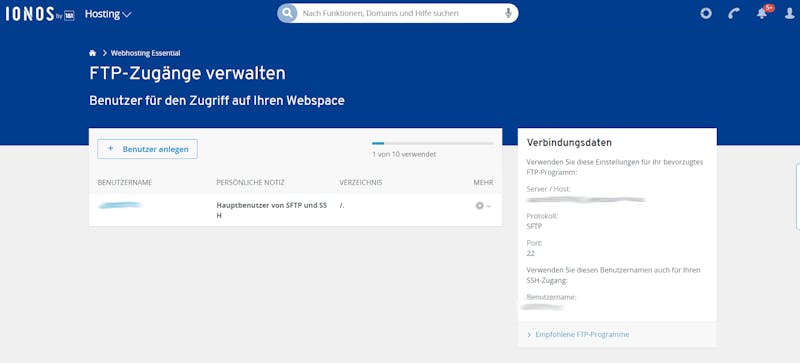Screen dimensions: 800x363
Task: Open the notifications bell icon
Action: pos(762,13)
